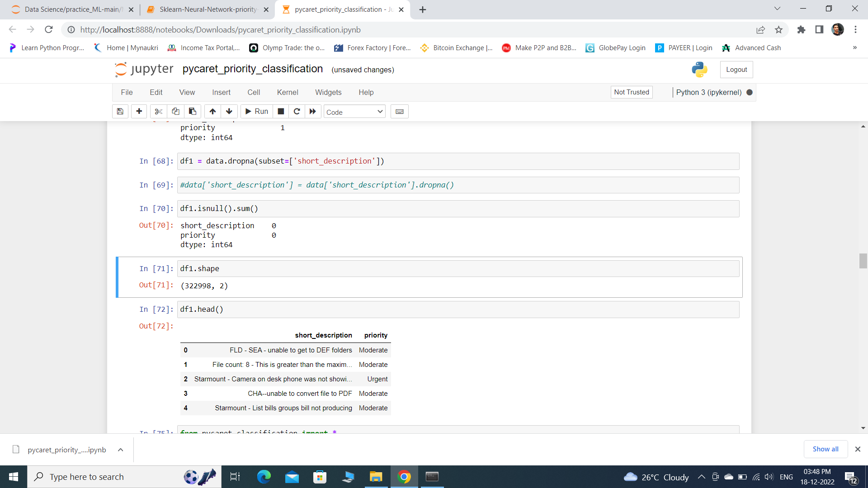
Task: Switch to the Sklearn-Neural-Network-priority tab
Action: click(208, 9)
